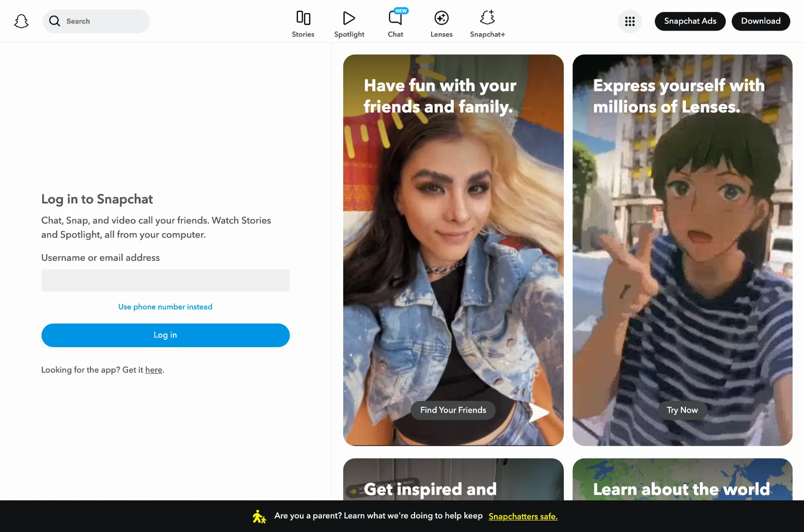The width and height of the screenshot is (804, 532).
Task: Click the 'Are you a parent?' banner text
Action: click(x=378, y=516)
